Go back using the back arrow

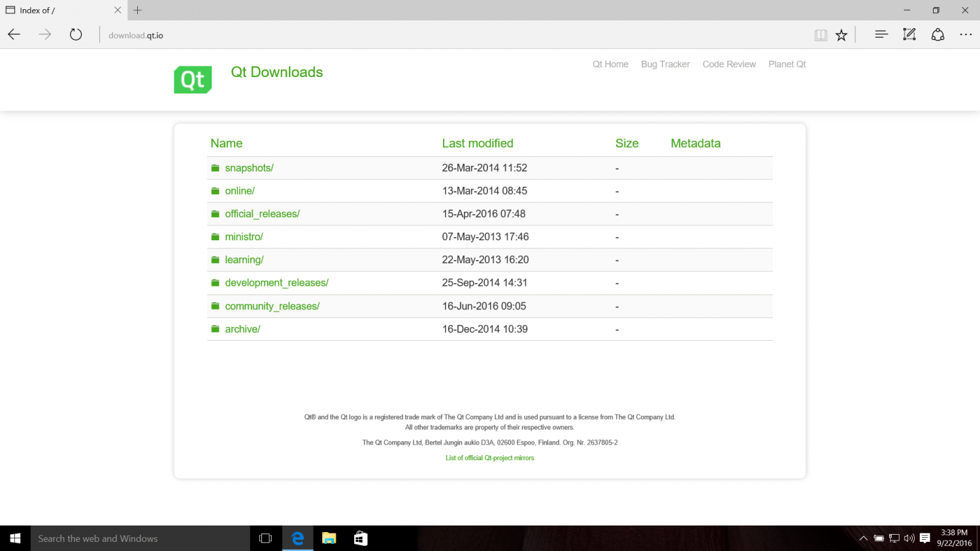(x=14, y=35)
